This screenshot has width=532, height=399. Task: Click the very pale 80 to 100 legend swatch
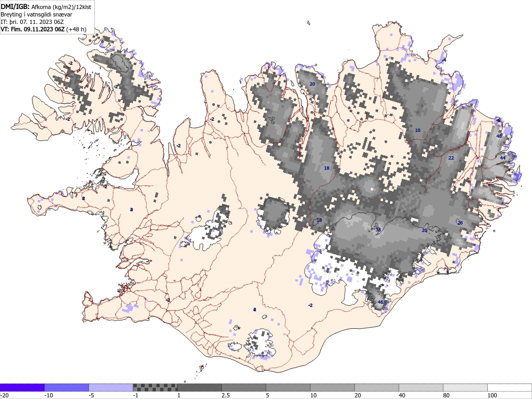point(465,387)
